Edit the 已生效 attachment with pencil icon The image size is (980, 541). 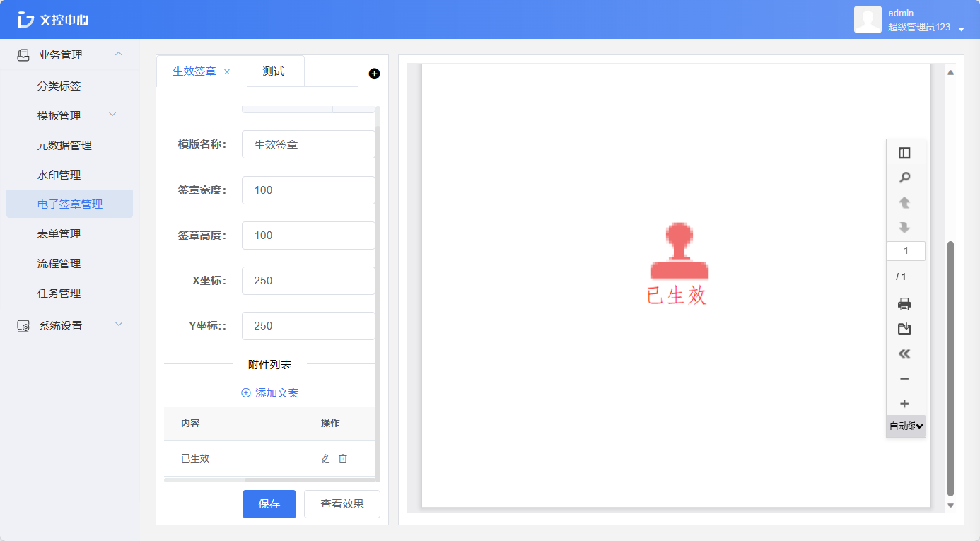coord(325,458)
